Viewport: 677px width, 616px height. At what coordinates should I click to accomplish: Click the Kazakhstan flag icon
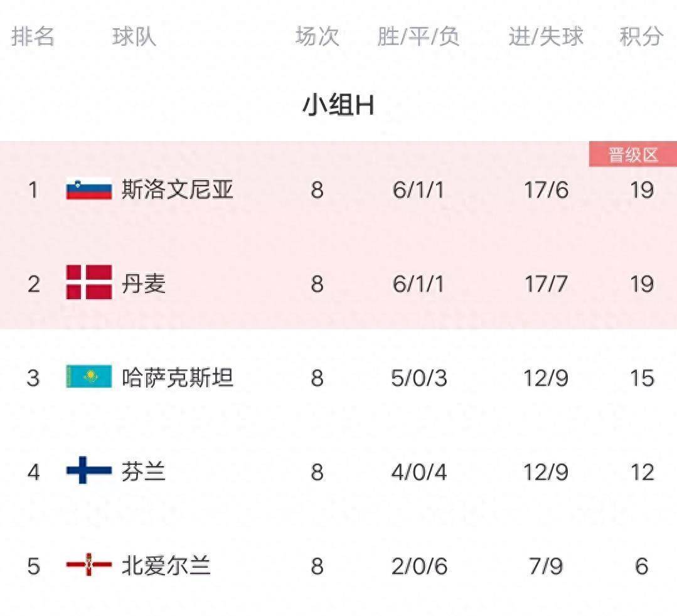click(x=89, y=377)
